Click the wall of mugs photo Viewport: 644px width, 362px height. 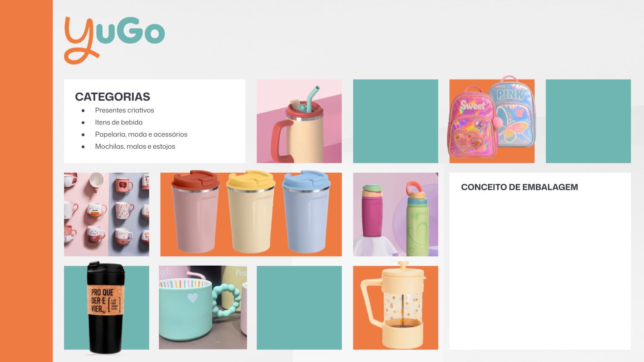[x=106, y=215]
